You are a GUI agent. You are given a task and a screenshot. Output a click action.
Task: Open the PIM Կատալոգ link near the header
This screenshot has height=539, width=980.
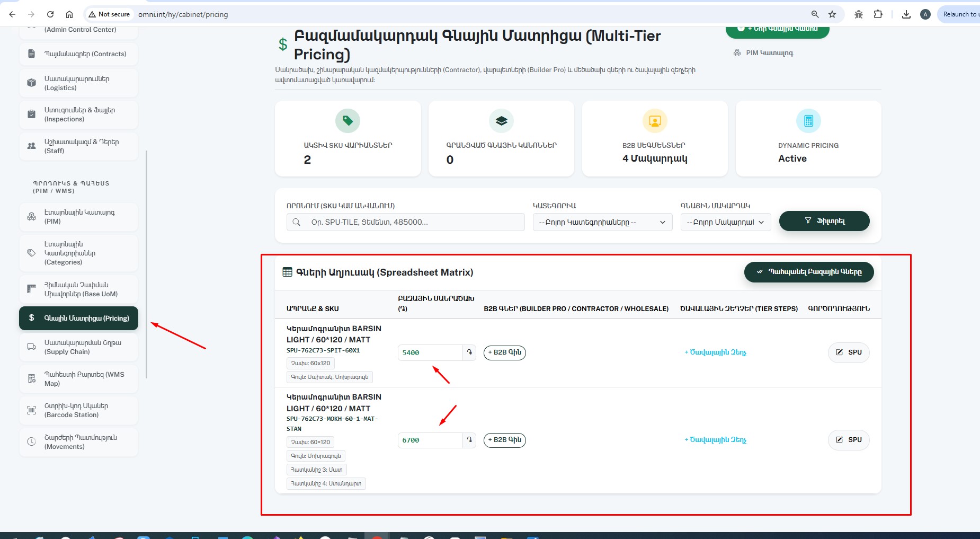pos(763,53)
